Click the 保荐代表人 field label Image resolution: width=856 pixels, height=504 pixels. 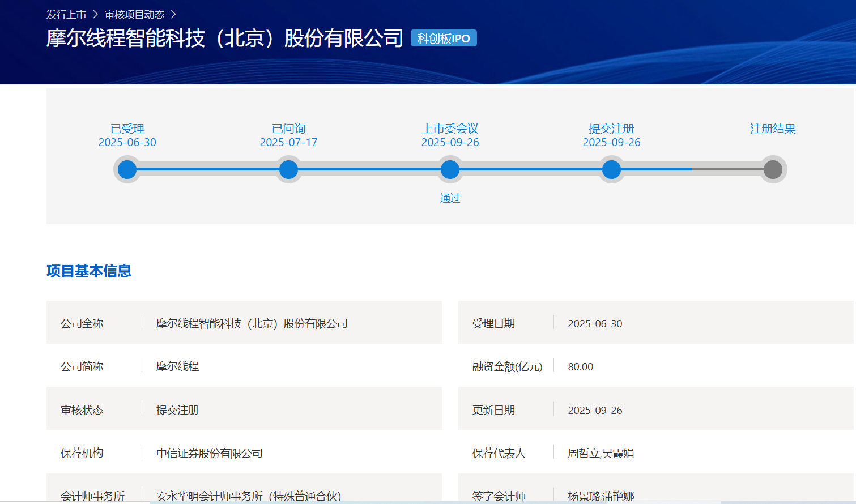[x=499, y=453]
